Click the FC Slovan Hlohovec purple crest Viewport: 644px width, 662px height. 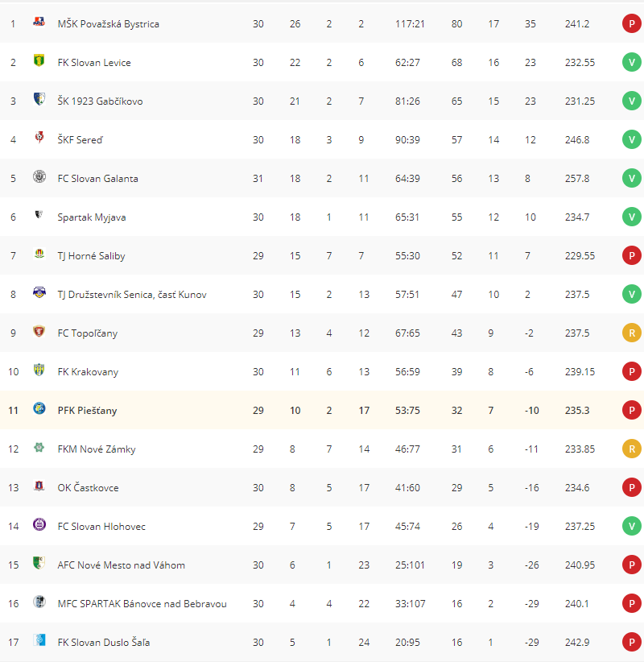[39, 524]
